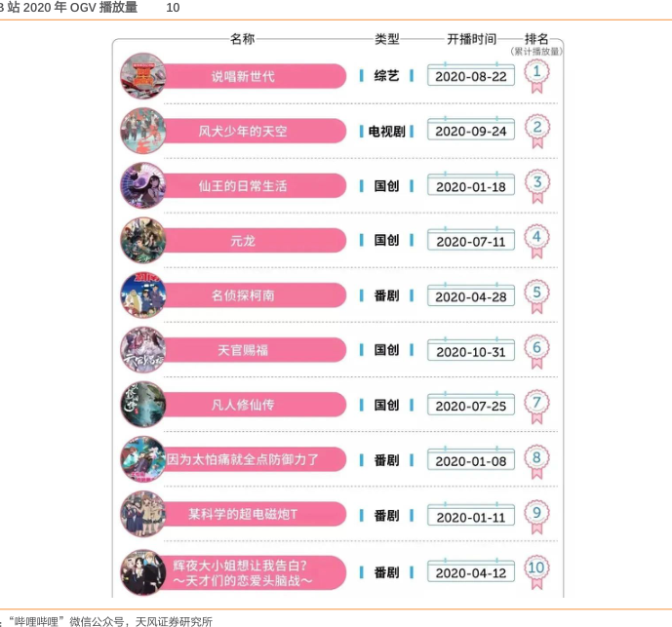The height and width of the screenshot is (627, 672).
Task: Click the rank 8 ribbon badge
Action: (536, 461)
